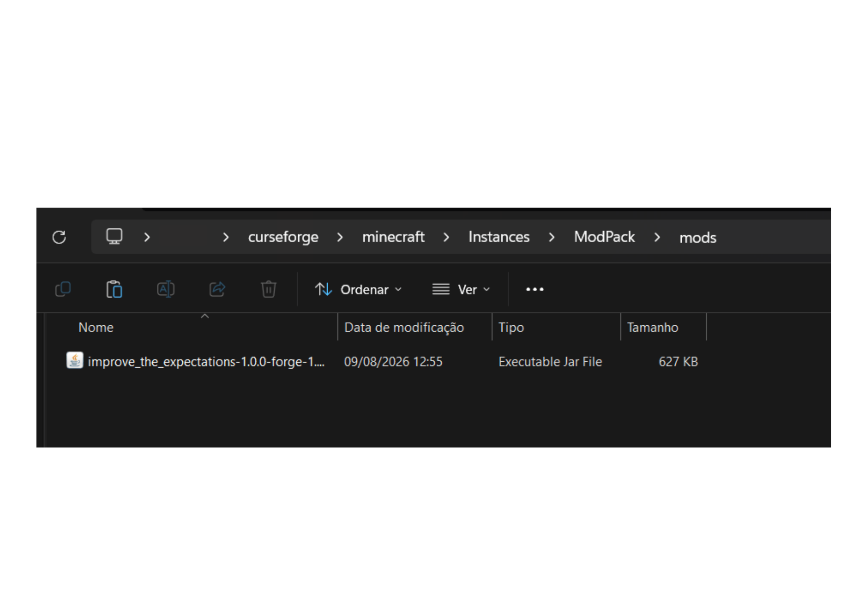Open the three-dot more options menu

535,289
